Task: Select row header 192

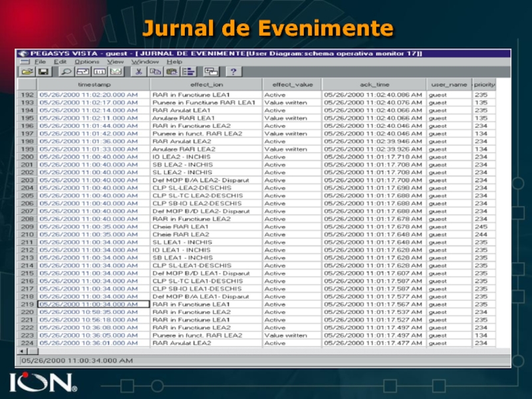Action: pos(27,94)
